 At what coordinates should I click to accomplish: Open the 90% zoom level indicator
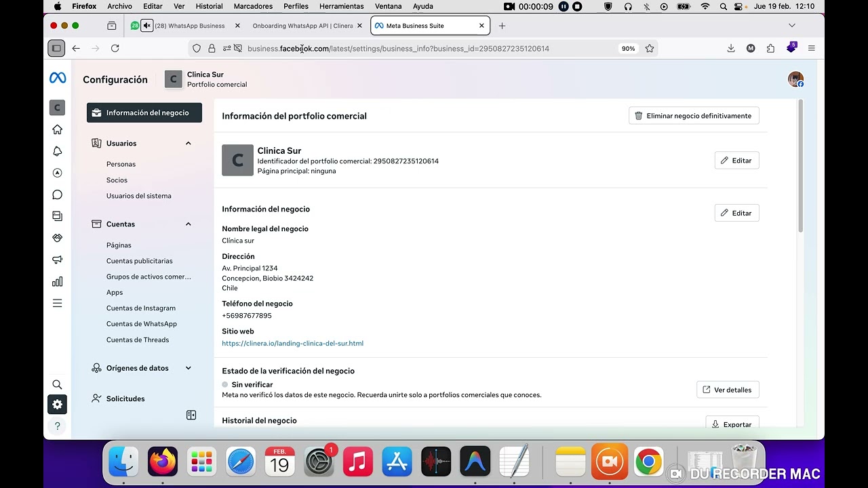pos(629,48)
